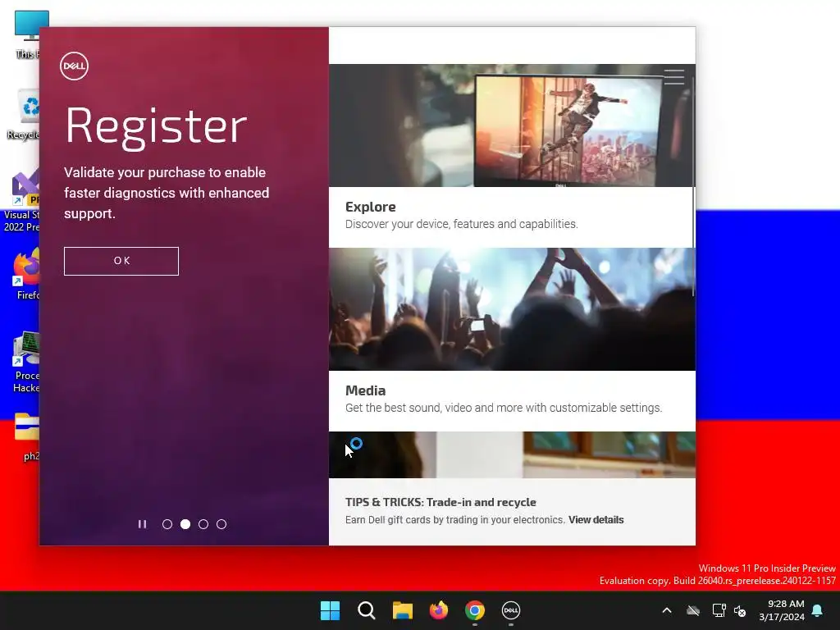Viewport: 840px width, 630px height.
Task: Click the OneDrive cloud tray icon
Action: tap(693, 610)
